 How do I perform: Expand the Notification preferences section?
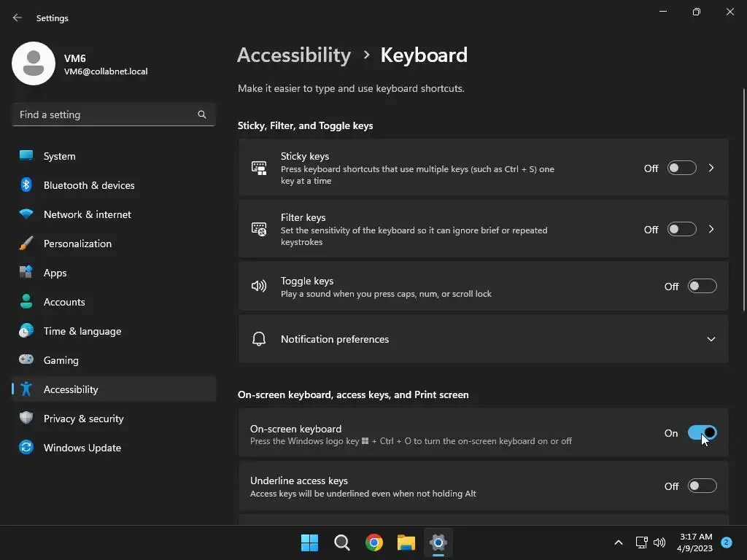711,339
